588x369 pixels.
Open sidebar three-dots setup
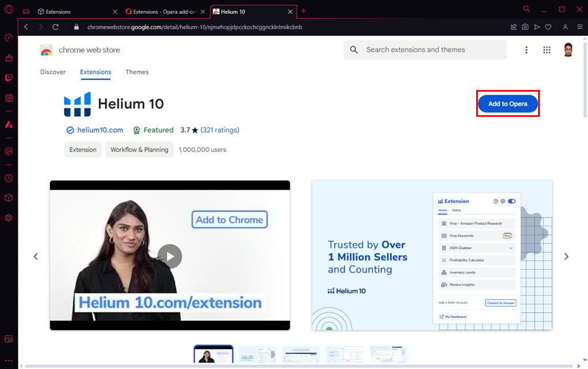pos(9,360)
